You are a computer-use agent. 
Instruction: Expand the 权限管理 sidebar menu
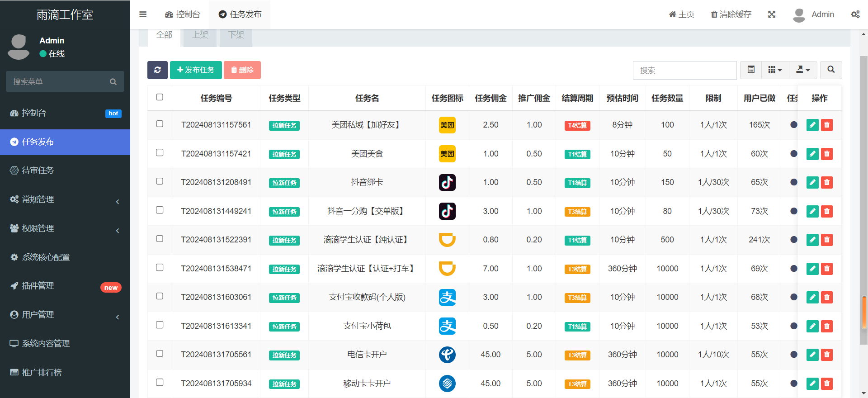pos(65,228)
